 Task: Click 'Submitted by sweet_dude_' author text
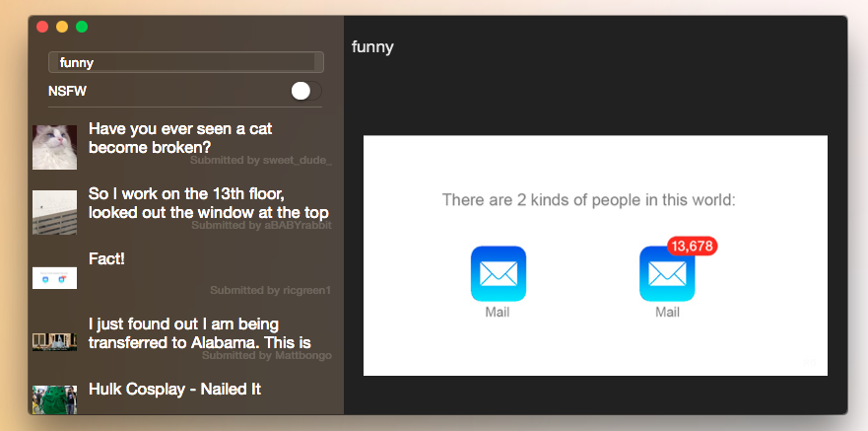[x=261, y=160]
